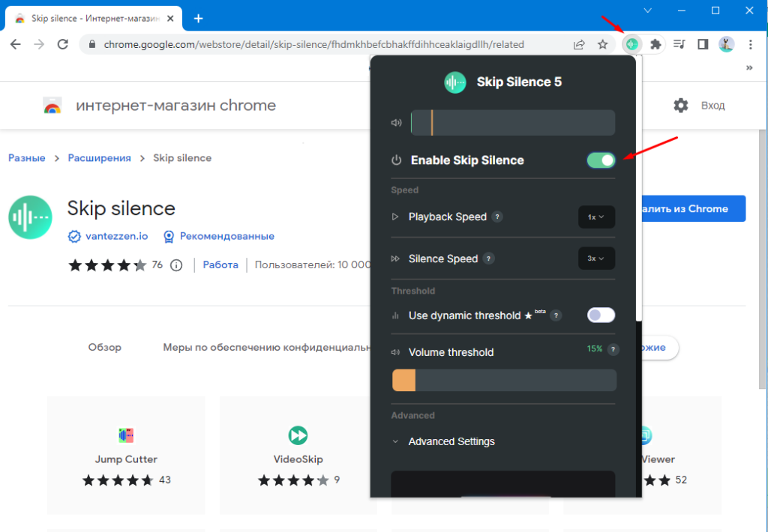Click the rating info icon beside 76
Screen dimensions: 768x532
tap(176, 265)
